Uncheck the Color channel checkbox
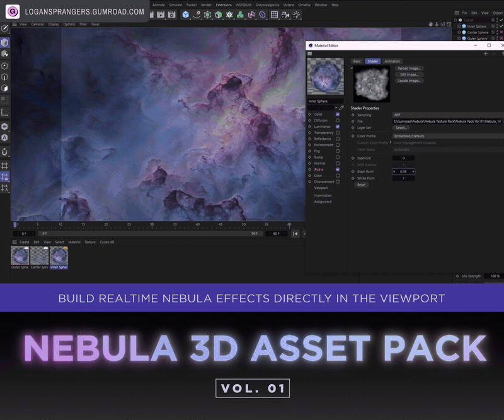This screenshot has width=504, height=420. click(x=338, y=114)
